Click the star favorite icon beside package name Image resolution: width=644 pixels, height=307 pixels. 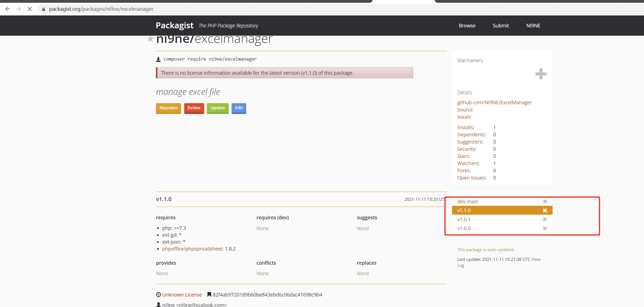(150, 39)
